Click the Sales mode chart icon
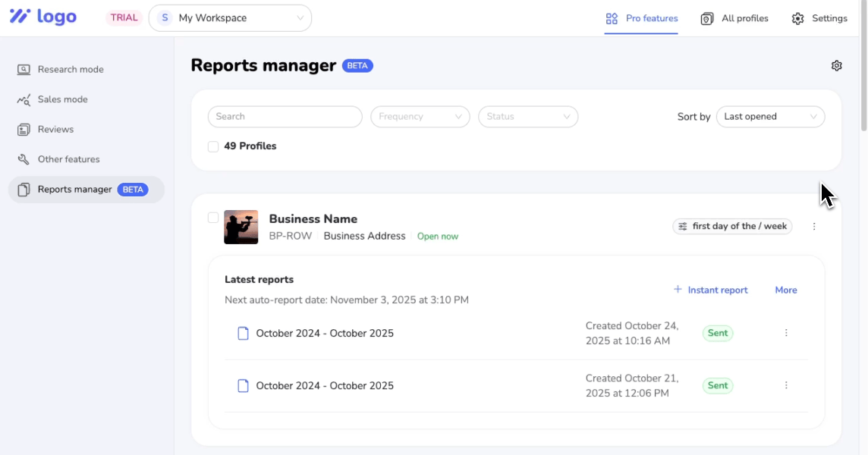 (x=24, y=99)
